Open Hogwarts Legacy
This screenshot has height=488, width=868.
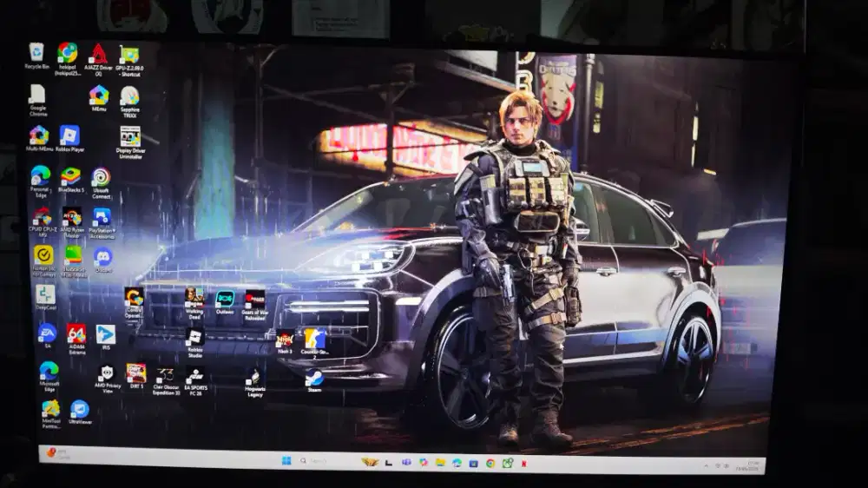coord(254,383)
